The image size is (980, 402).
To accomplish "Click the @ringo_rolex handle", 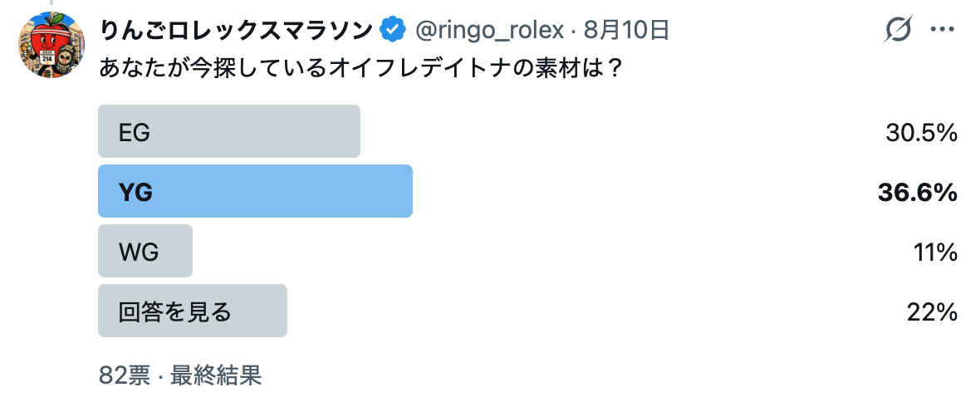I will [490, 29].
